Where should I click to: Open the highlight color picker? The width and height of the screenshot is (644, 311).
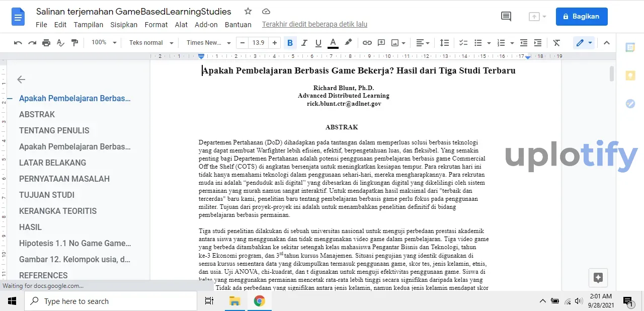(x=348, y=43)
